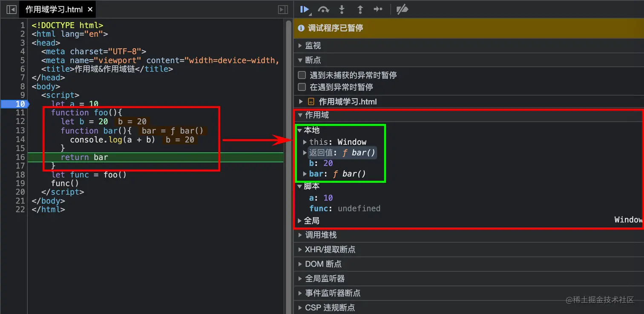Image resolution: width=644 pixels, height=314 pixels.
Task: Click the console.log(a + b) code line
Action: (x=112, y=139)
